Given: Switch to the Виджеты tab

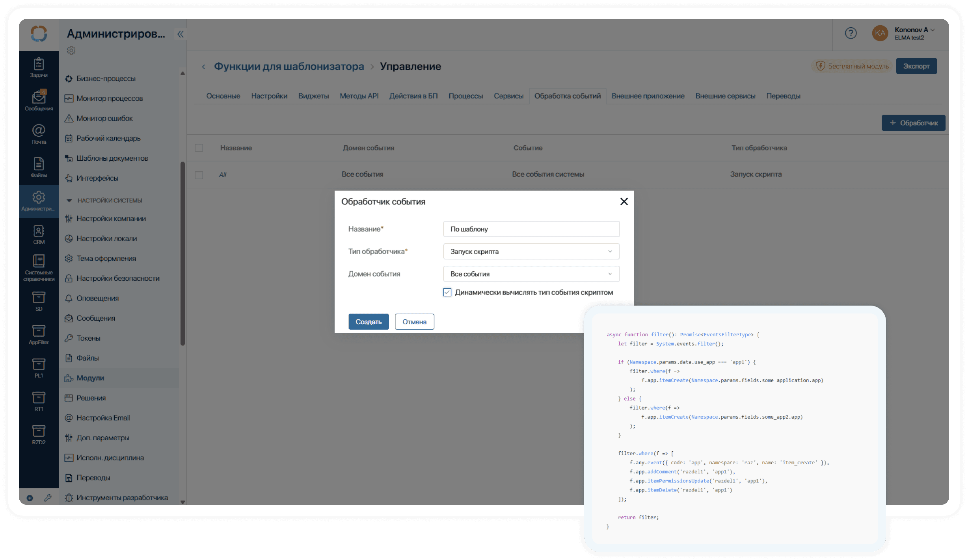Looking at the screenshot, I should (x=313, y=96).
